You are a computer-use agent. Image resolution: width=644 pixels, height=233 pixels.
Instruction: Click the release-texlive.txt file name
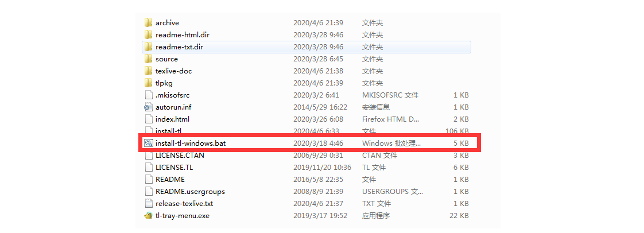pos(184,203)
